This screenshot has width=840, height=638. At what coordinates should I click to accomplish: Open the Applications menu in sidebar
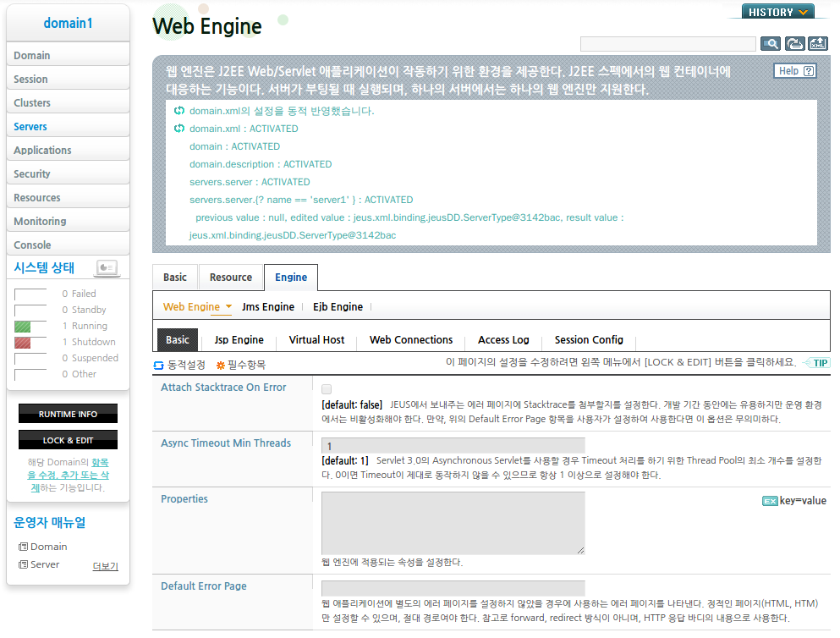pyautogui.click(x=68, y=150)
